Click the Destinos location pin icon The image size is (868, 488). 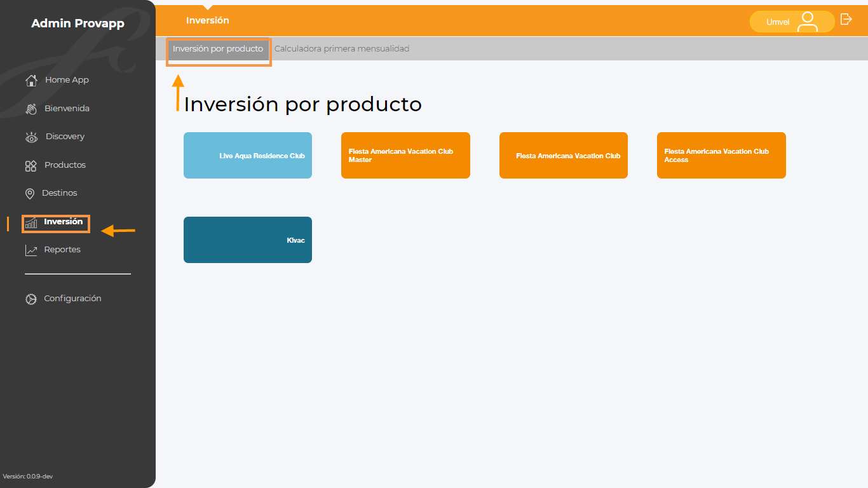(x=29, y=193)
